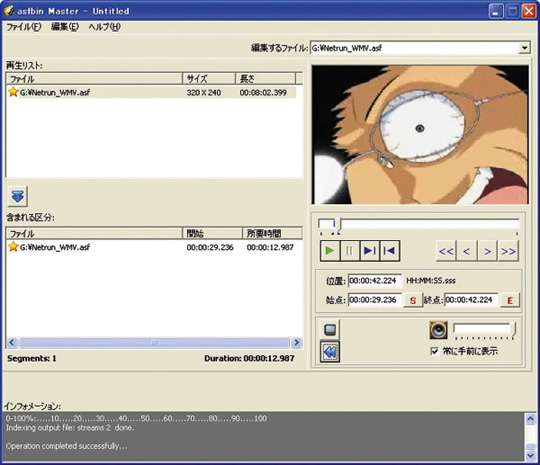
Task: Click the star icon in the playlist row
Action: 13,92
